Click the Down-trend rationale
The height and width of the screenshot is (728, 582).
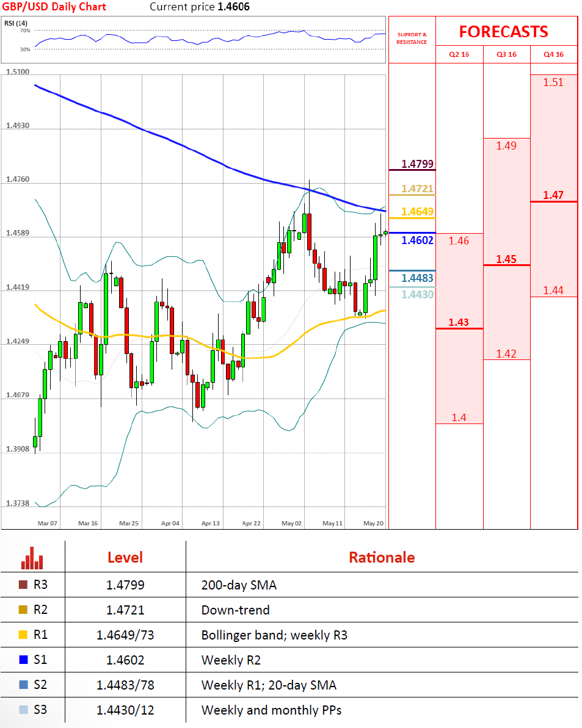pos(236,610)
